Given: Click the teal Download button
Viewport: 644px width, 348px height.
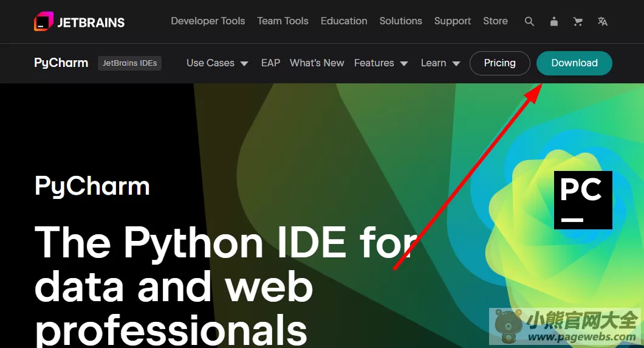Looking at the screenshot, I should coord(574,63).
